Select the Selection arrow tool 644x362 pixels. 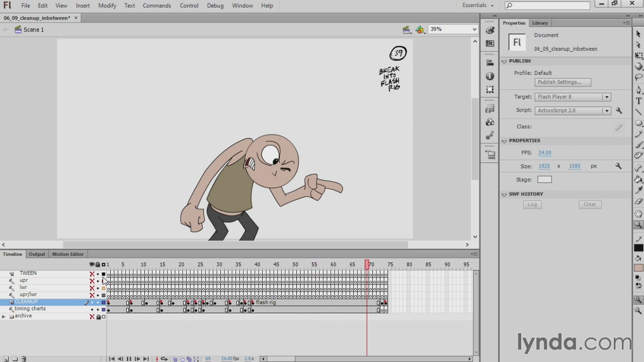[638, 34]
